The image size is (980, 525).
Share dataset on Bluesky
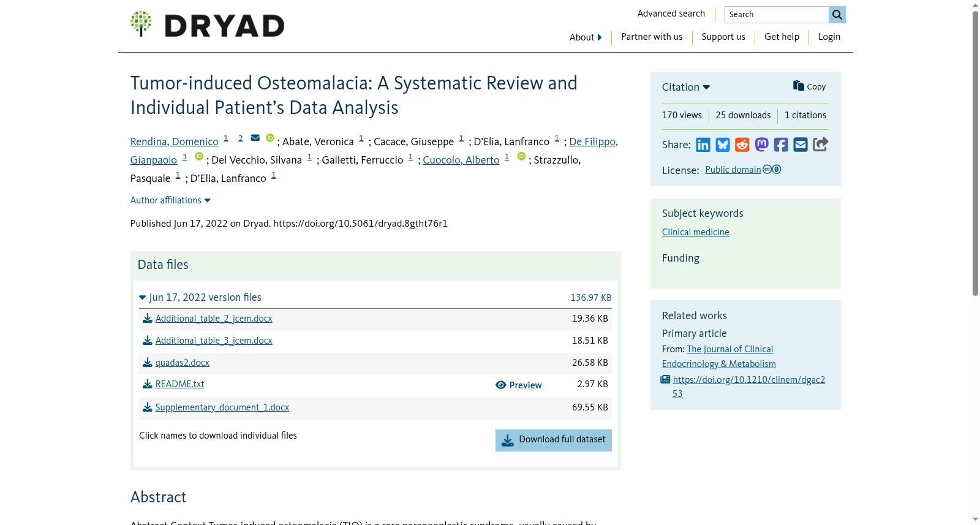723,145
